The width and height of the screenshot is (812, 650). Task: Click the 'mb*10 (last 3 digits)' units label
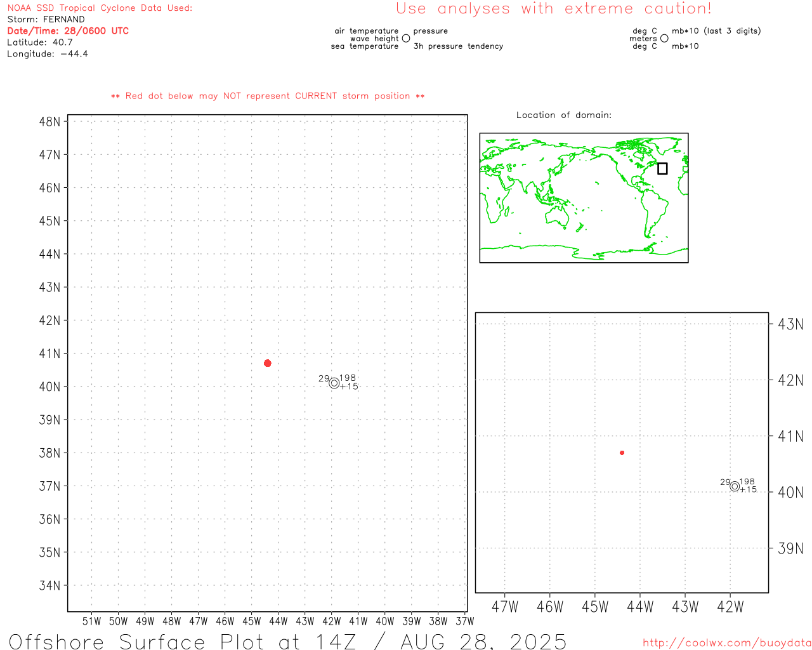pos(716,31)
